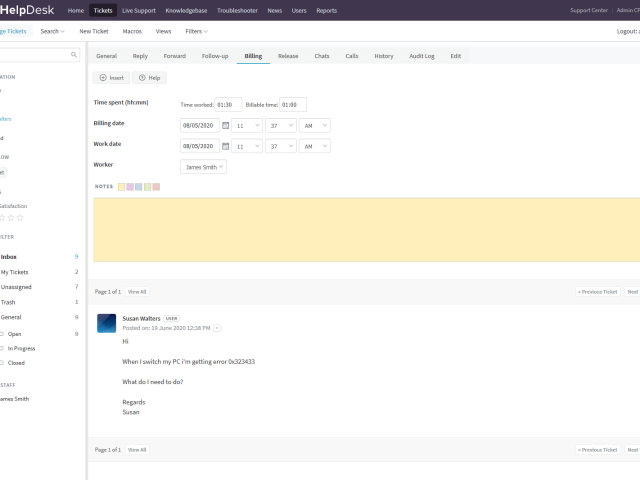Open the Troubleshooter menu
This screenshot has height=480, width=640.
(237, 11)
